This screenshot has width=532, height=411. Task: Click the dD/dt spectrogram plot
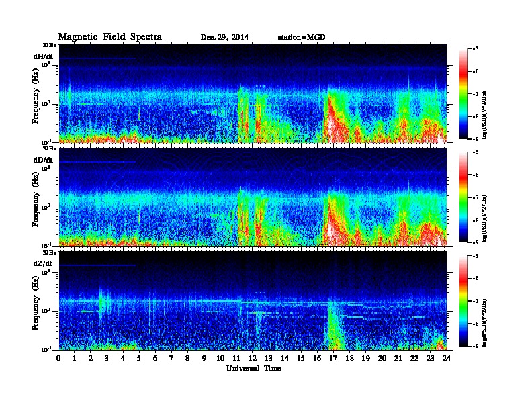coord(253,197)
